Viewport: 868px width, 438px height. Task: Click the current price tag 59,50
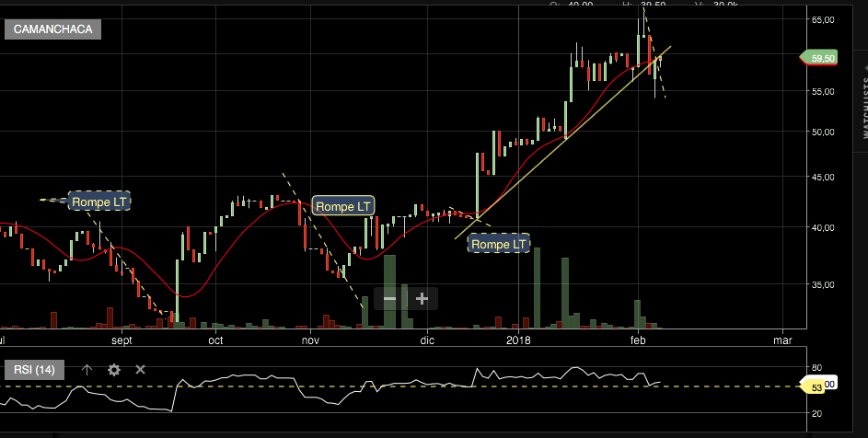point(819,58)
